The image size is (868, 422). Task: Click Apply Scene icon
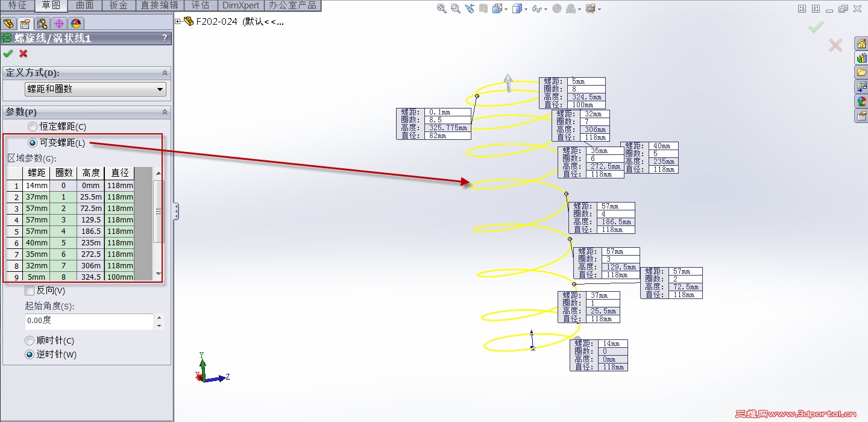pyautogui.click(x=571, y=8)
